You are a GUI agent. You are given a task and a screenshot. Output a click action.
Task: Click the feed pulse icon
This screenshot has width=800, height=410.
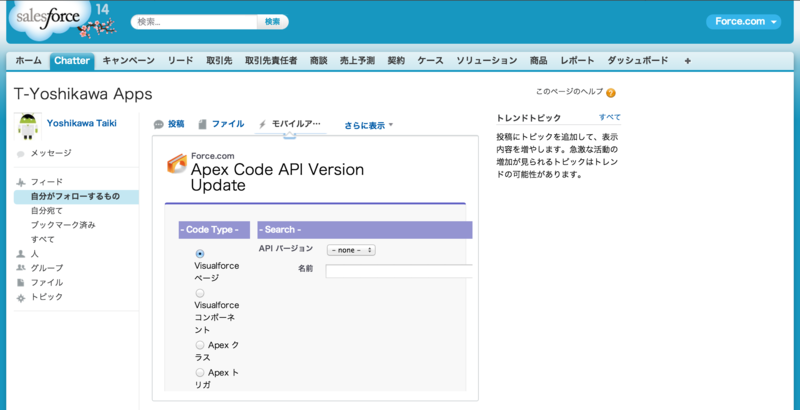[21, 182]
